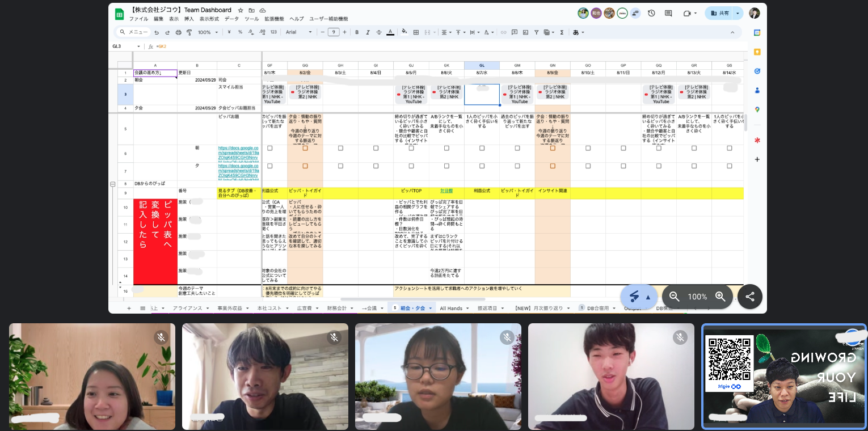Viewport: 868px width, 431px height.
Task: Check the 朝 checkbox under 8/5 column
Action: [x=411, y=148]
